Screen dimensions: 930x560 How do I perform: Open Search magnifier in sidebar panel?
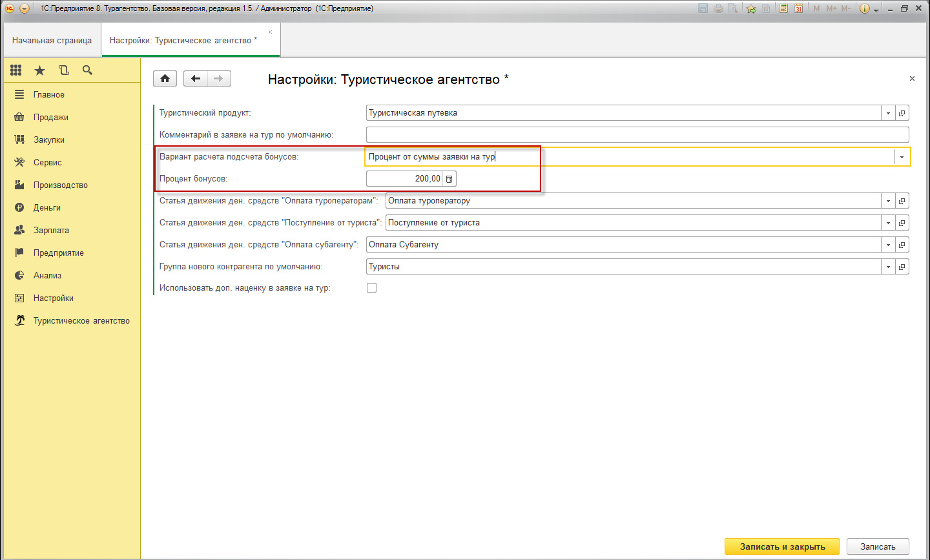click(87, 70)
